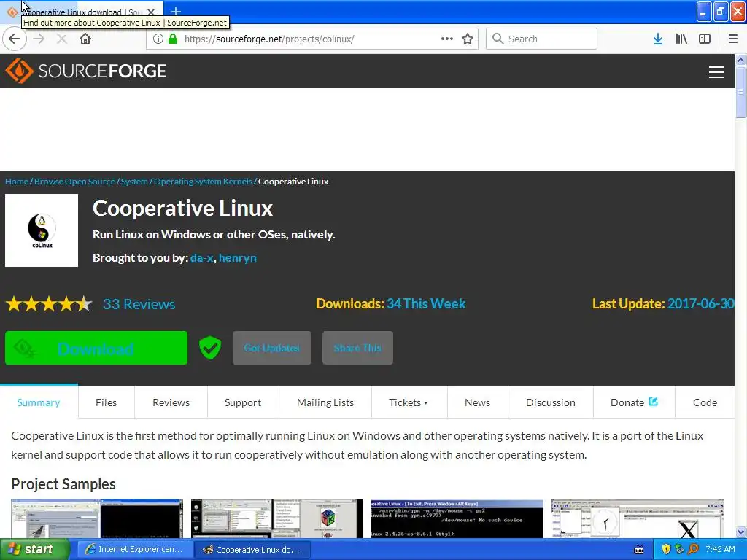
Task: Open the Discussion tab
Action: pyautogui.click(x=551, y=402)
